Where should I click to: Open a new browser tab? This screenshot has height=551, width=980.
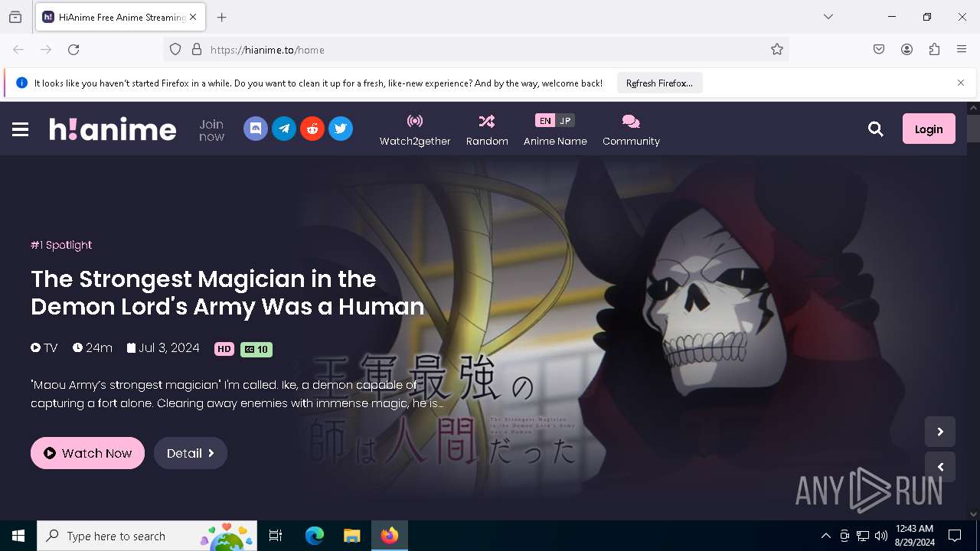coord(222,17)
